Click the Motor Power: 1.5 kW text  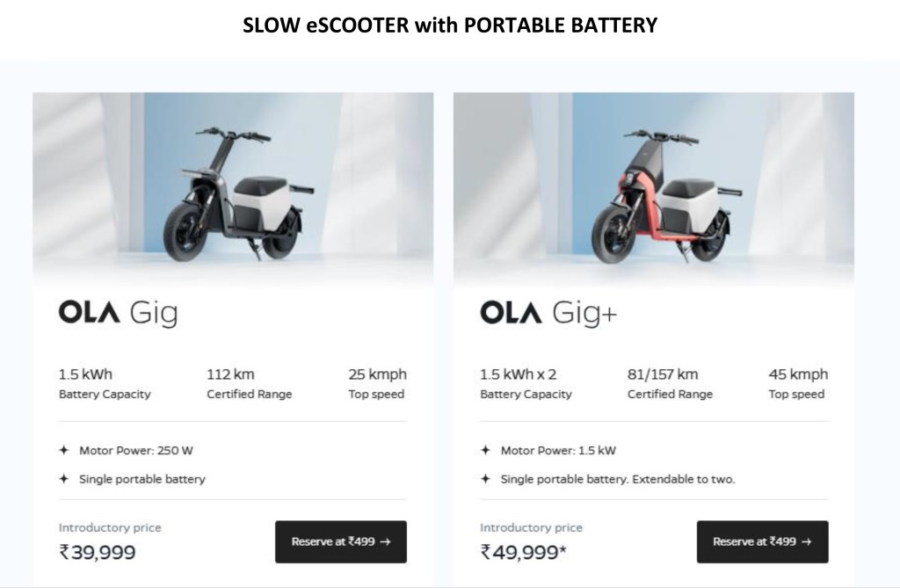tap(558, 451)
